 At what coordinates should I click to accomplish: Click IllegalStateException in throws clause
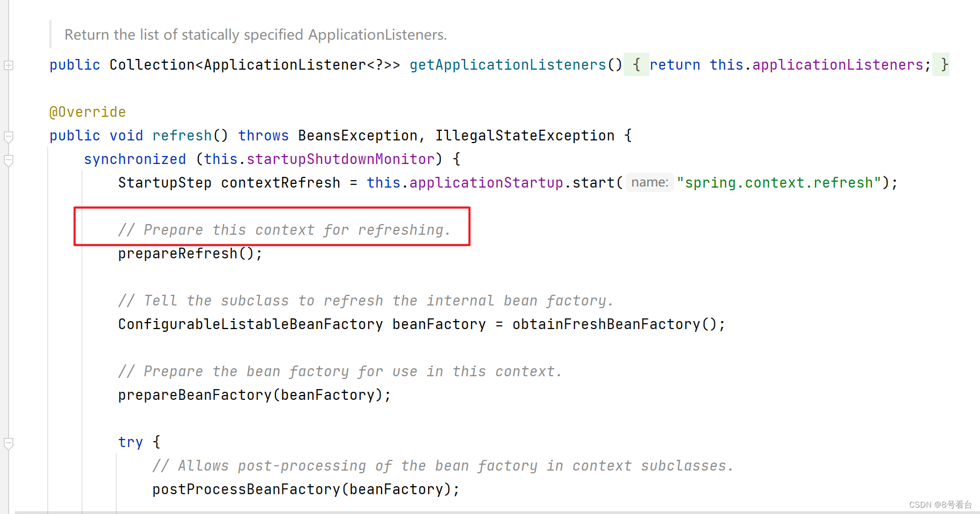pyautogui.click(x=525, y=136)
